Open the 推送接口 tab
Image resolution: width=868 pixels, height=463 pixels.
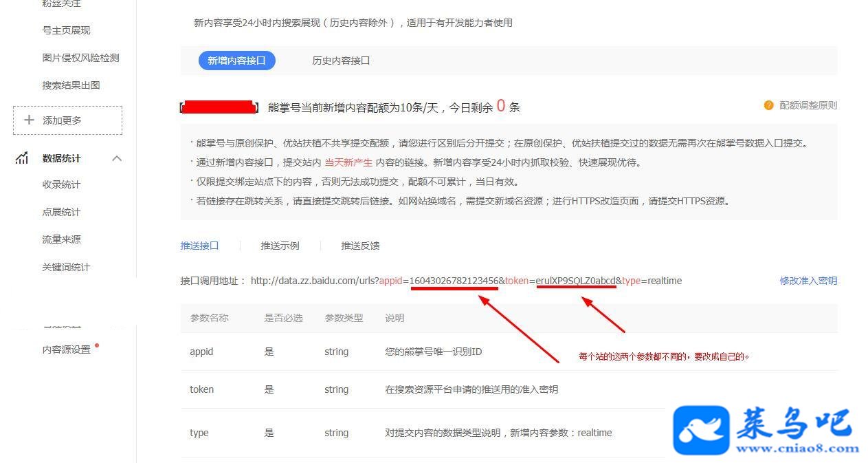(199, 246)
